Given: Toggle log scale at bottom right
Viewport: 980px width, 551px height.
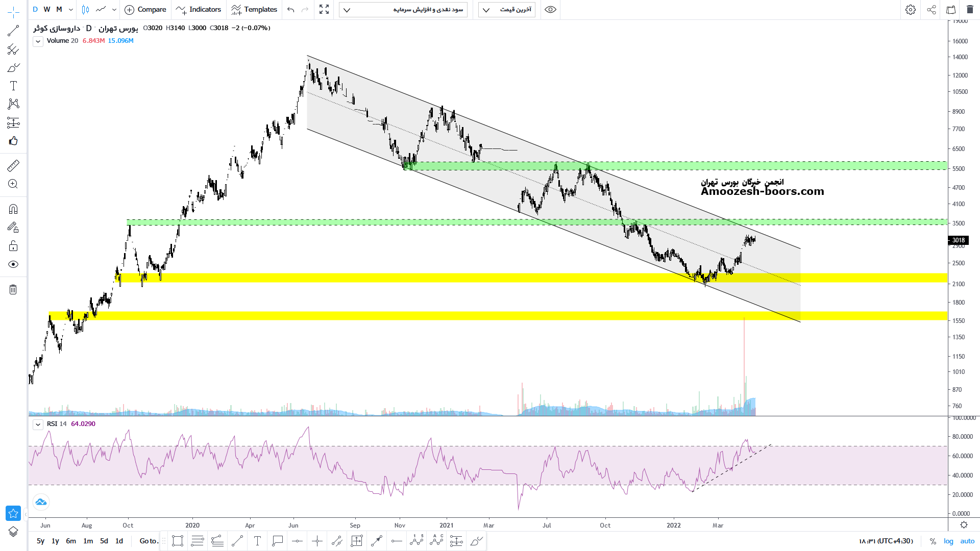Looking at the screenshot, I should point(948,541).
